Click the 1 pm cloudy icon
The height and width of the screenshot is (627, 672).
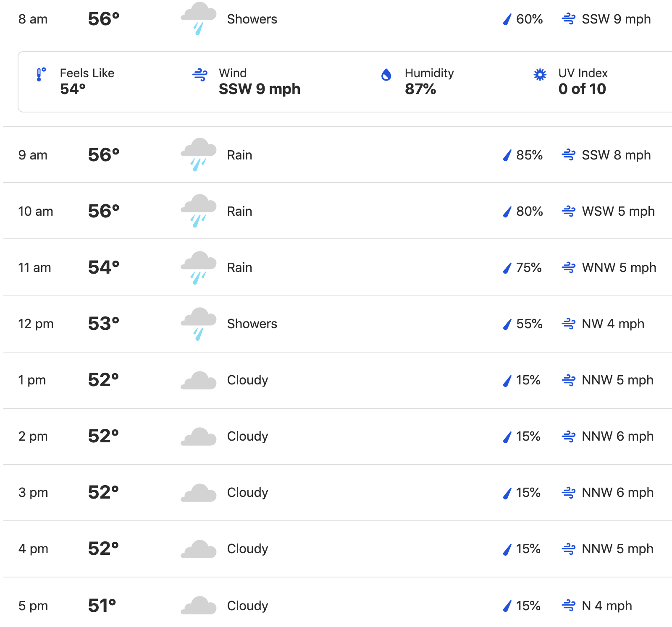pos(199,380)
